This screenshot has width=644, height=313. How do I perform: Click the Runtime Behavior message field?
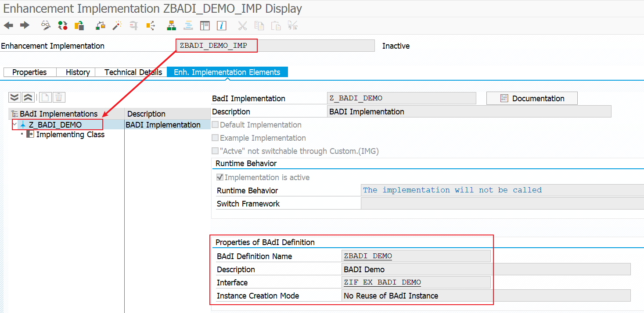(502, 190)
